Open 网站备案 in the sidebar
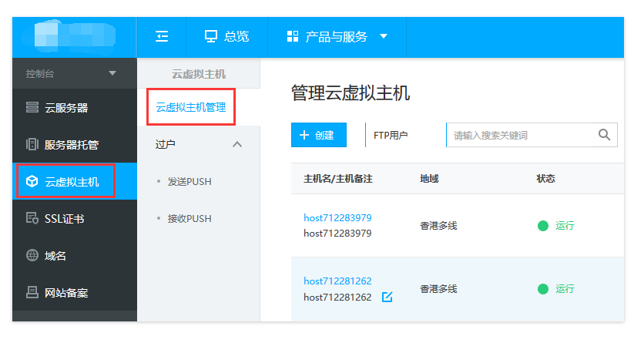The height and width of the screenshot is (343, 644). [75, 292]
